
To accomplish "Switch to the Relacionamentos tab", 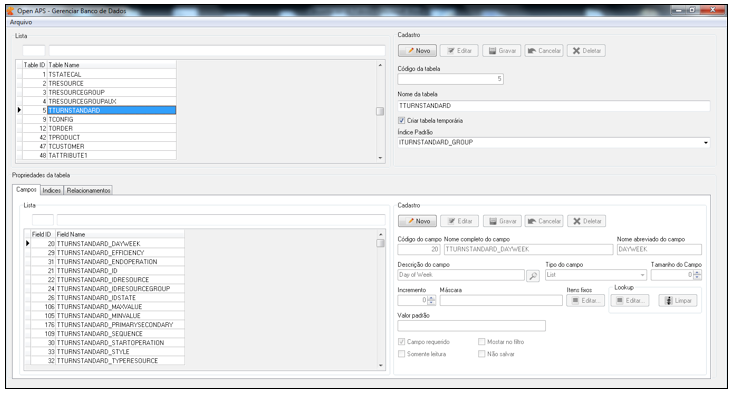I will [x=88, y=190].
